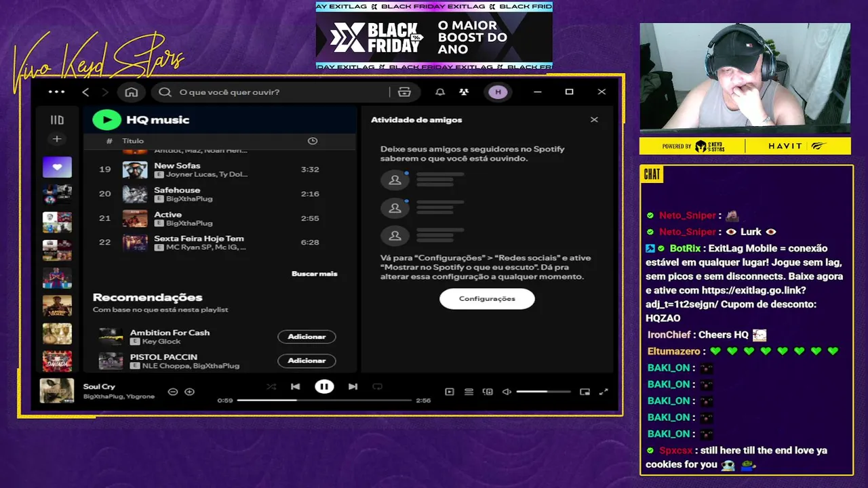This screenshot has height=488, width=868.
Task: Enter full screen player icon
Action: coord(604,392)
